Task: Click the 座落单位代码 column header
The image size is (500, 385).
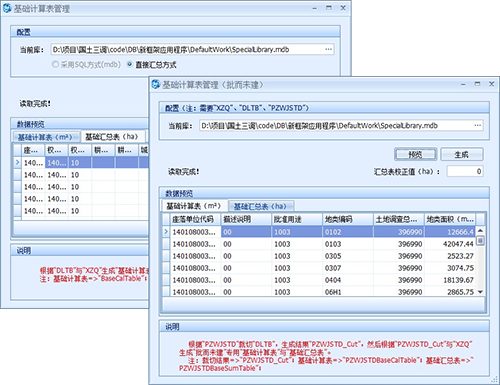Action: point(196,219)
